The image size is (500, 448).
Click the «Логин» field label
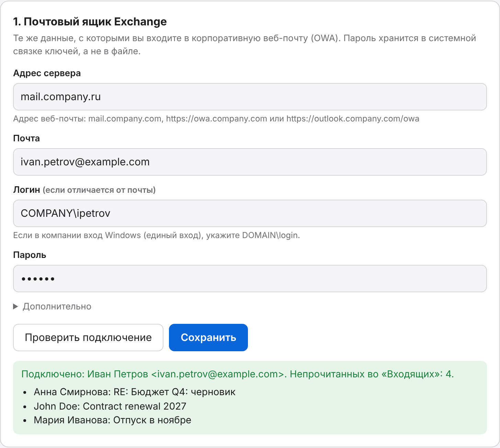(x=84, y=190)
